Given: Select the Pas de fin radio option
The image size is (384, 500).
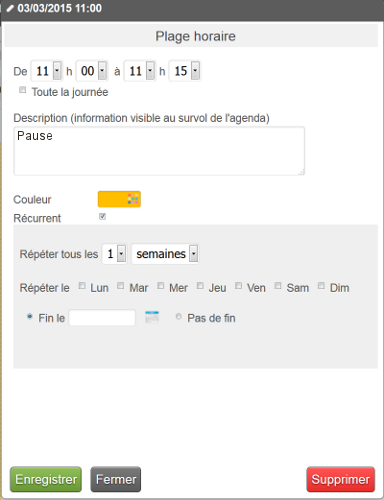Looking at the screenshot, I should (178, 316).
